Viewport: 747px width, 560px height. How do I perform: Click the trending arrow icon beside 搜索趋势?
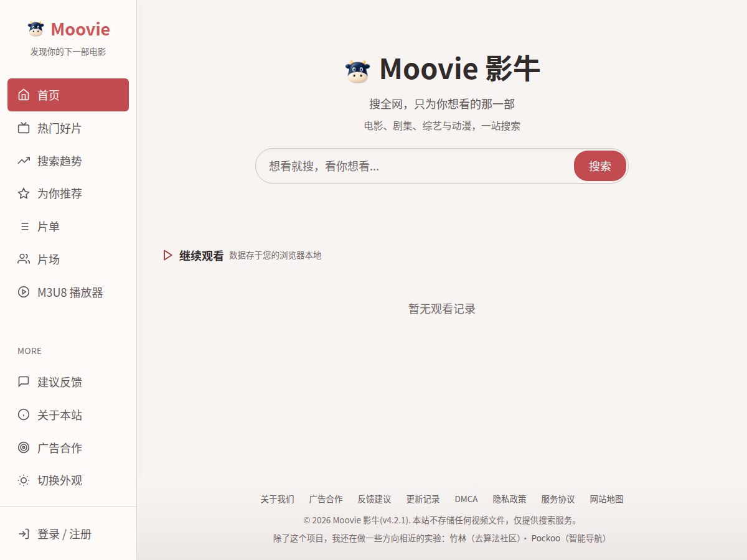point(24,161)
